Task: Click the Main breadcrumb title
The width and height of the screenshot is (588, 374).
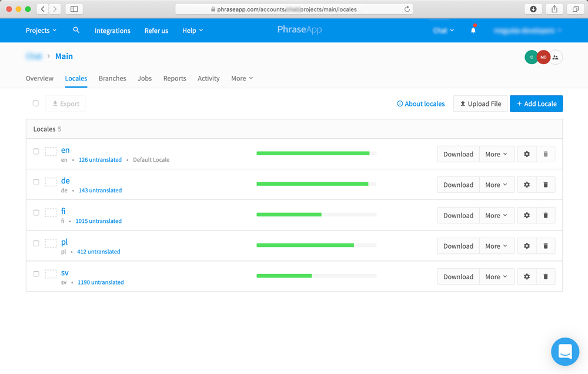Action: (x=64, y=56)
